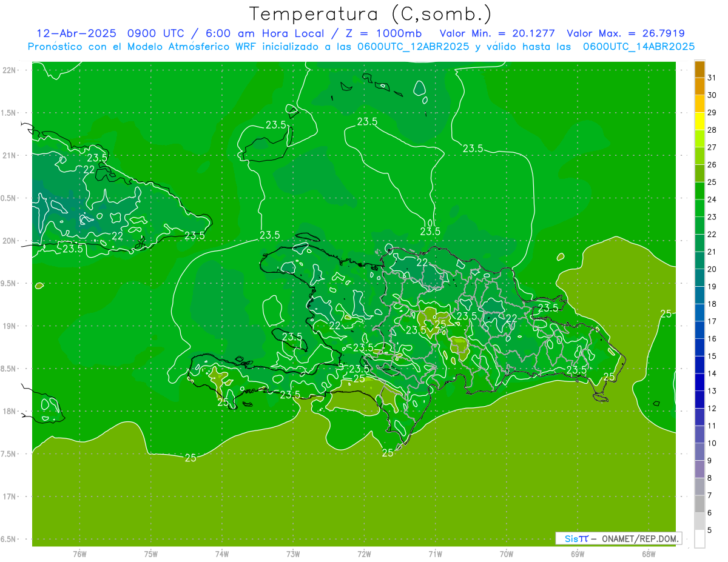
Task: Click the "0600UTC_12ABR2025" initialization time
Action: [x=413, y=47]
